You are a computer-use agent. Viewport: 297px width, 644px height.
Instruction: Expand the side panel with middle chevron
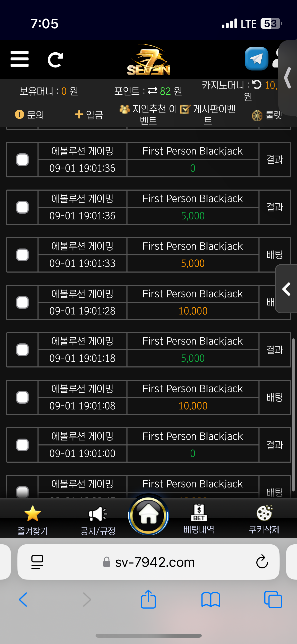click(x=286, y=289)
